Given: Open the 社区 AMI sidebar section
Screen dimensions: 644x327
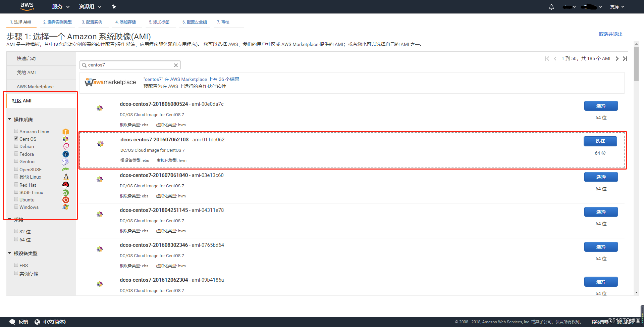Looking at the screenshot, I should click(41, 101).
